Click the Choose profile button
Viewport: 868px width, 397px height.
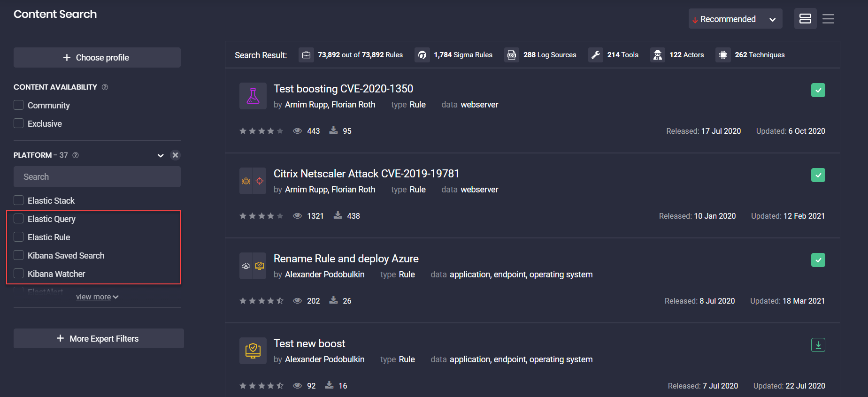pyautogui.click(x=97, y=58)
